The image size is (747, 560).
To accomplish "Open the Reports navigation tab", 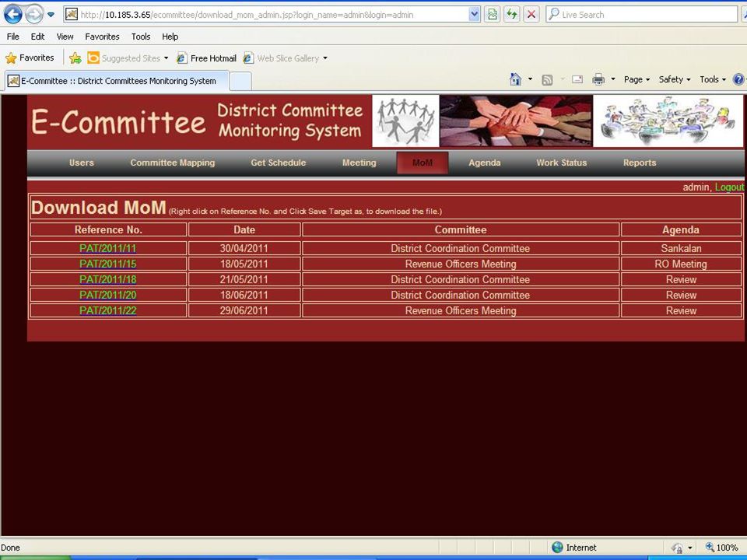I will [x=640, y=163].
